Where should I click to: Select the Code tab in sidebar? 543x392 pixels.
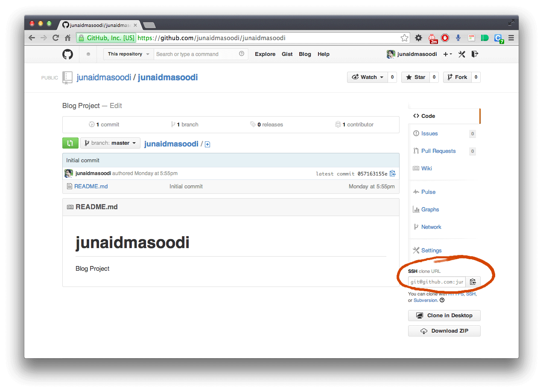444,116
